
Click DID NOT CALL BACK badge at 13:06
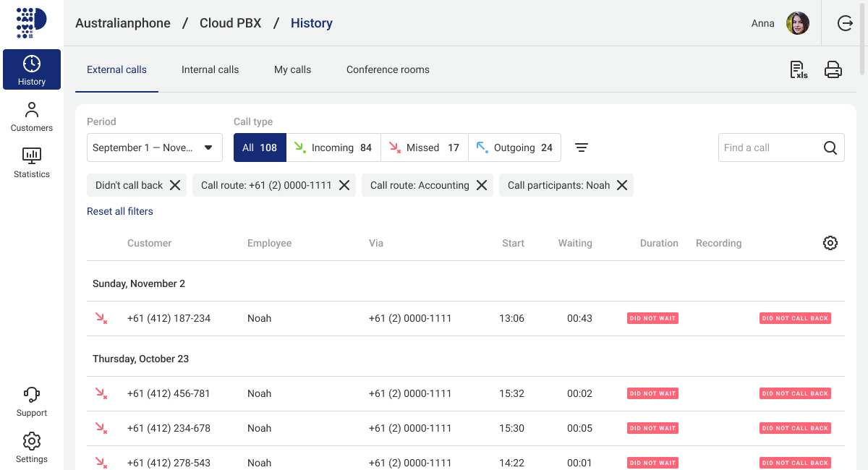pos(795,318)
